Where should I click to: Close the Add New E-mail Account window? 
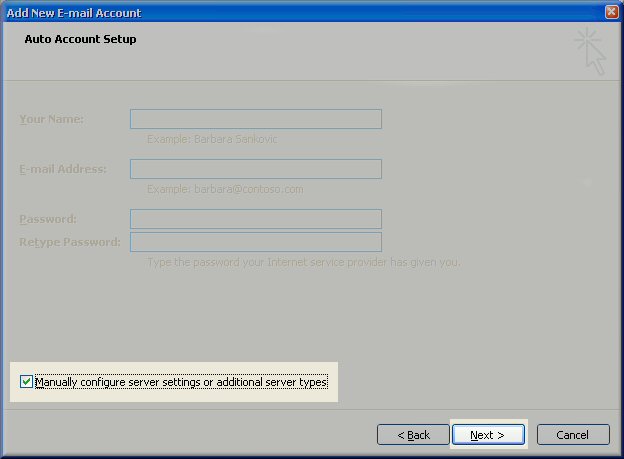tap(612, 12)
